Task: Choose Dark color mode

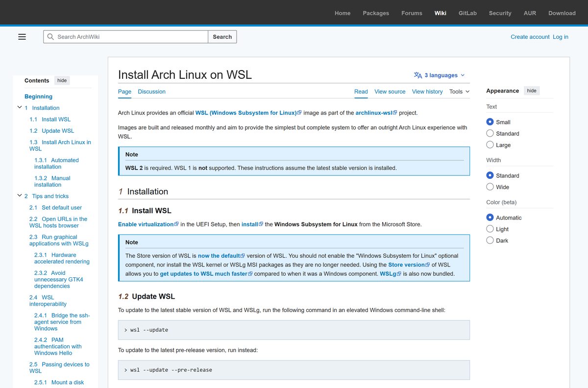Action: coord(490,241)
